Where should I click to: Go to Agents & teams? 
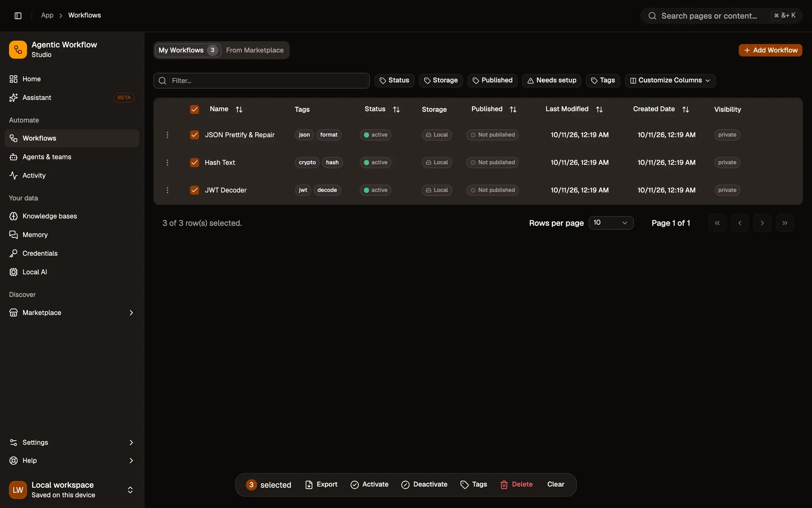72,157
